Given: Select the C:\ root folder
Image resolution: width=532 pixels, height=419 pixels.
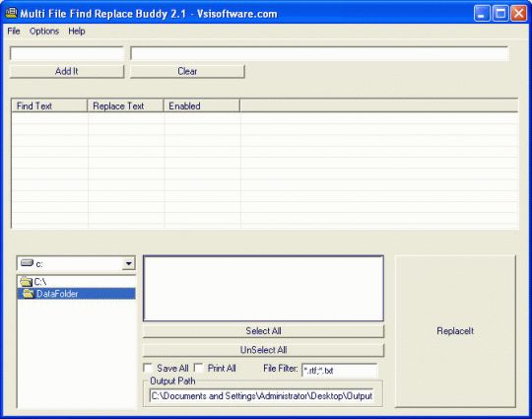Looking at the screenshot, I should (77, 282).
